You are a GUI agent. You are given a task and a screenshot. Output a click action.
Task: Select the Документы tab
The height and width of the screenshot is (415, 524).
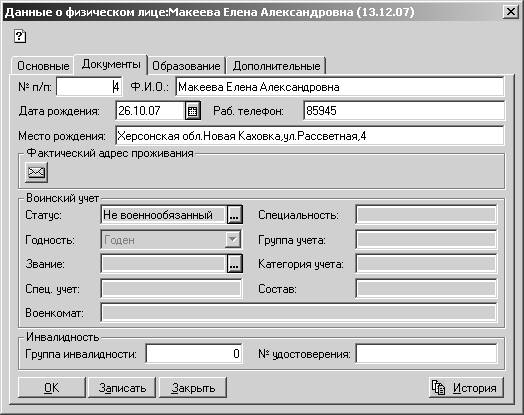click(x=111, y=64)
